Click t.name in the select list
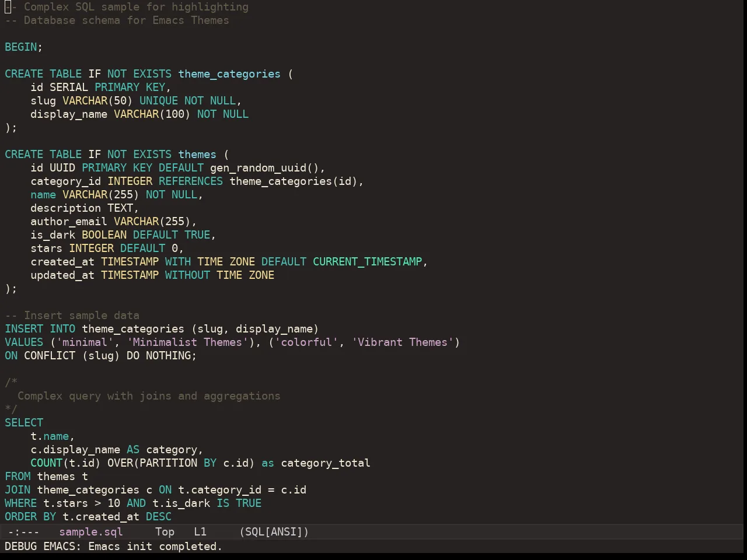The width and height of the screenshot is (747, 560). [50, 436]
